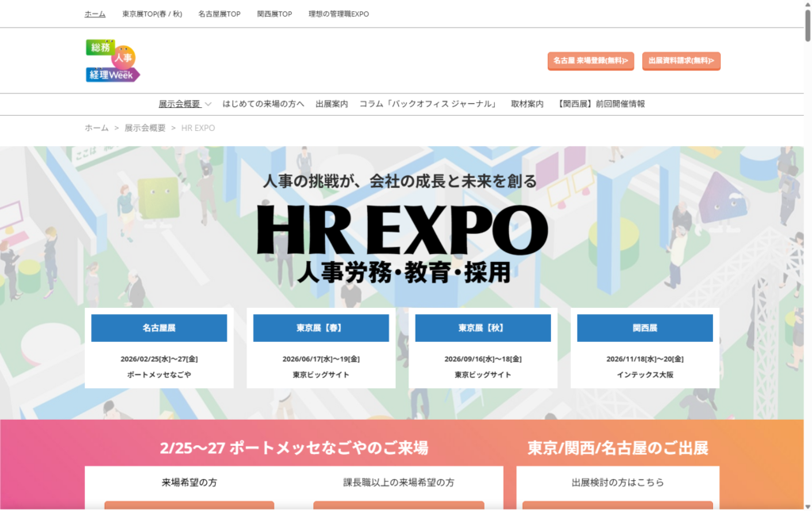
Task: Open the 東京展【秋】 card header
Action: point(482,328)
